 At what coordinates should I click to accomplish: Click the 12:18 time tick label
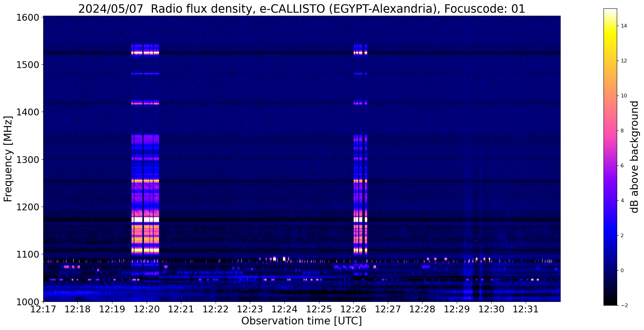78,309
